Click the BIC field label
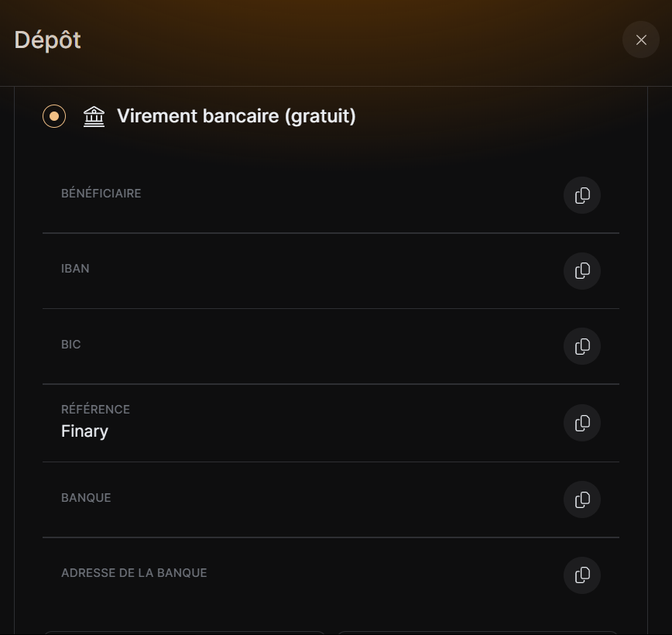This screenshot has width=672, height=635. click(71, 345)
